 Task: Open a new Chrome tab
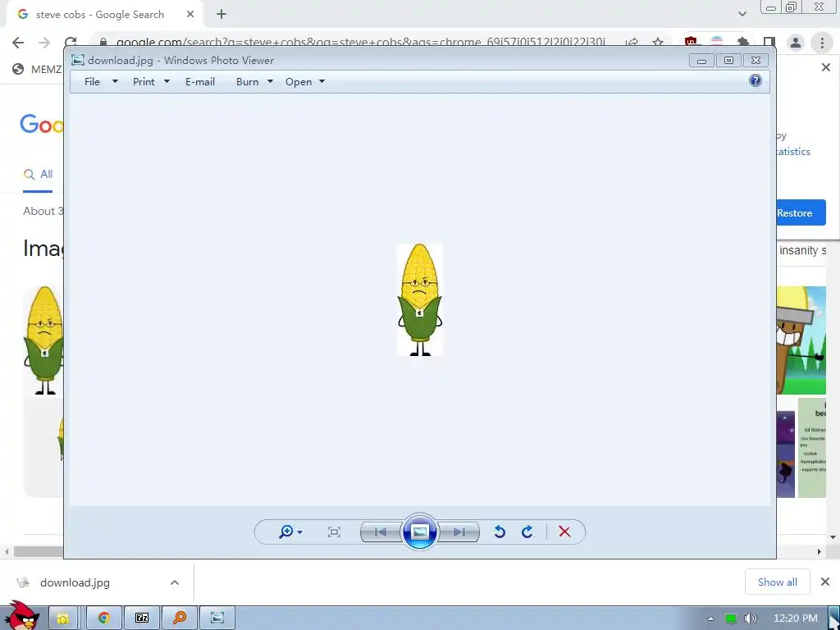[221, 15]
